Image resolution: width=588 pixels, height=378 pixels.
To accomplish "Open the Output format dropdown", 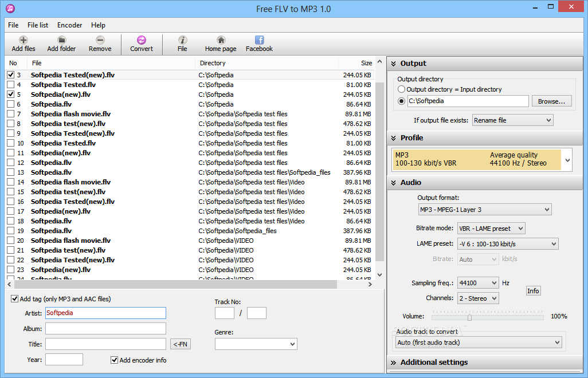I will [485, 210].
